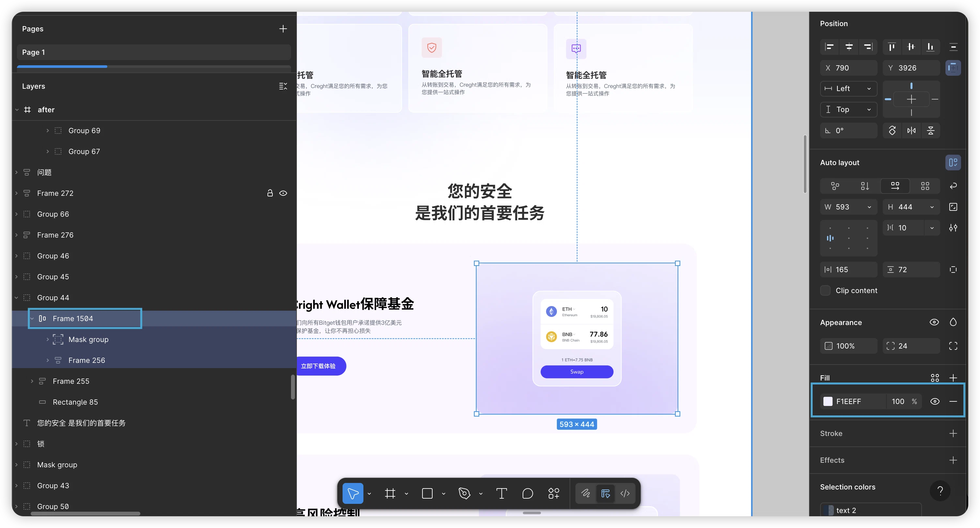Image resolution: width=980 pixels, height=528 pixels.
Task: Switch to Draw mode in toolbar
Action: pyautogui.click(x=586, y=493)
